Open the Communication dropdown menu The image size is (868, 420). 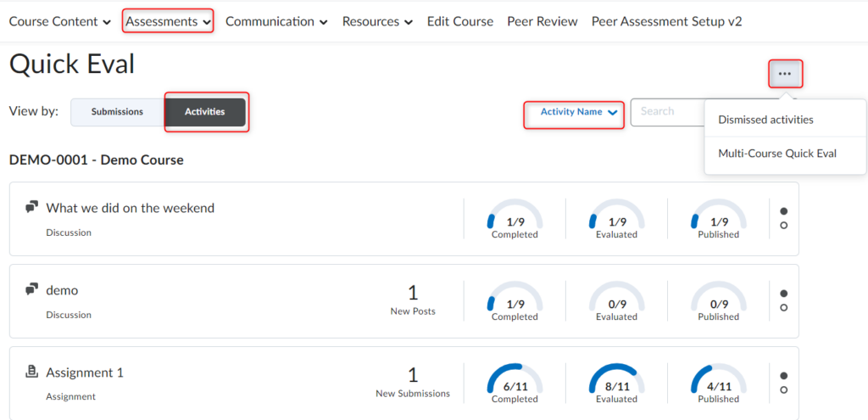(276, 21)
